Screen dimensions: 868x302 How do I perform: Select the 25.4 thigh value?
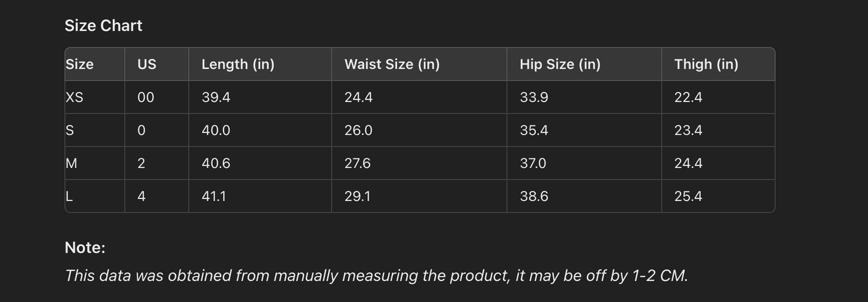(x=688, y=197)
